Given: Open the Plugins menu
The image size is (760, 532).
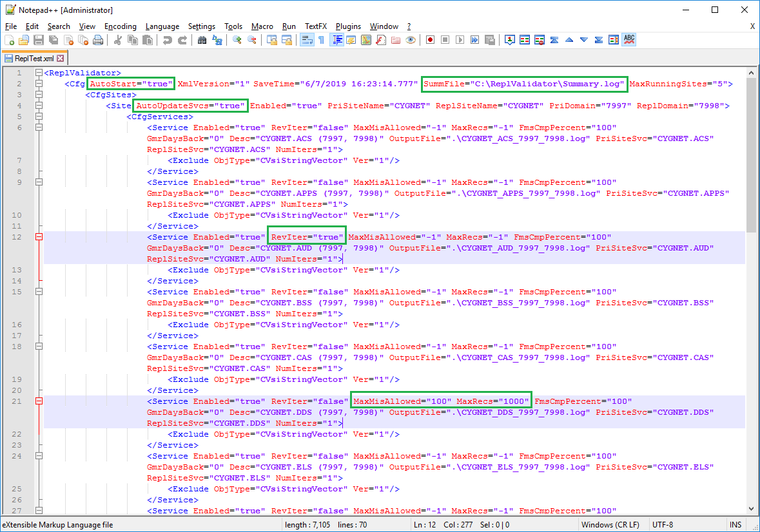Looking at the screenshot, I should pyautogui.click(x=348, y=26).
